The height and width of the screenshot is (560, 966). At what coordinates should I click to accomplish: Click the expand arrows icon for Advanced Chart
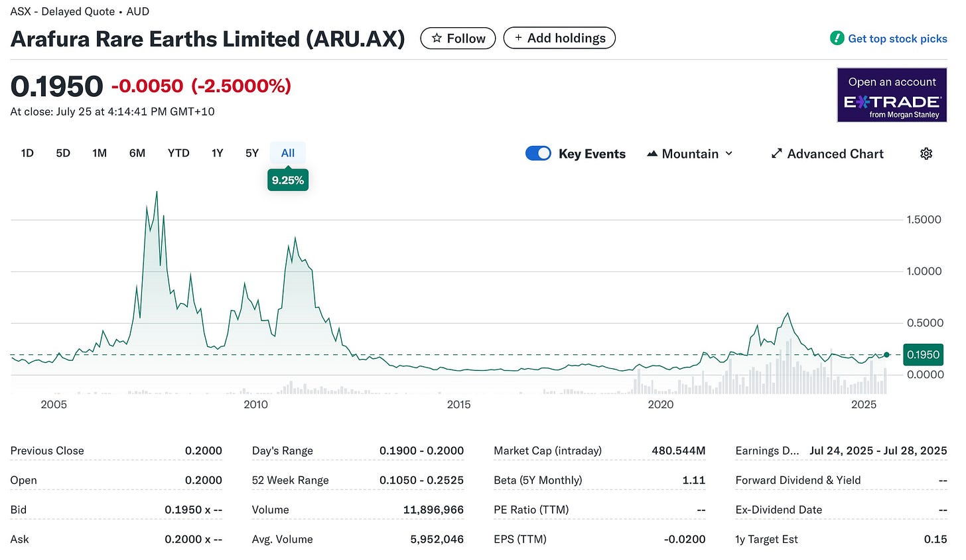(776, 154)
